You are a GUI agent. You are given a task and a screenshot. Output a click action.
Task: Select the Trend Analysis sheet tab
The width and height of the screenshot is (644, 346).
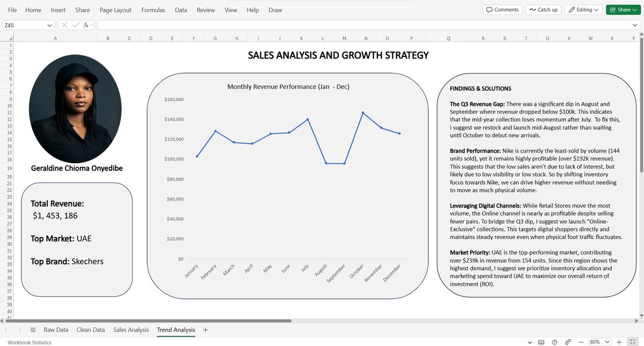coord(176,330)
